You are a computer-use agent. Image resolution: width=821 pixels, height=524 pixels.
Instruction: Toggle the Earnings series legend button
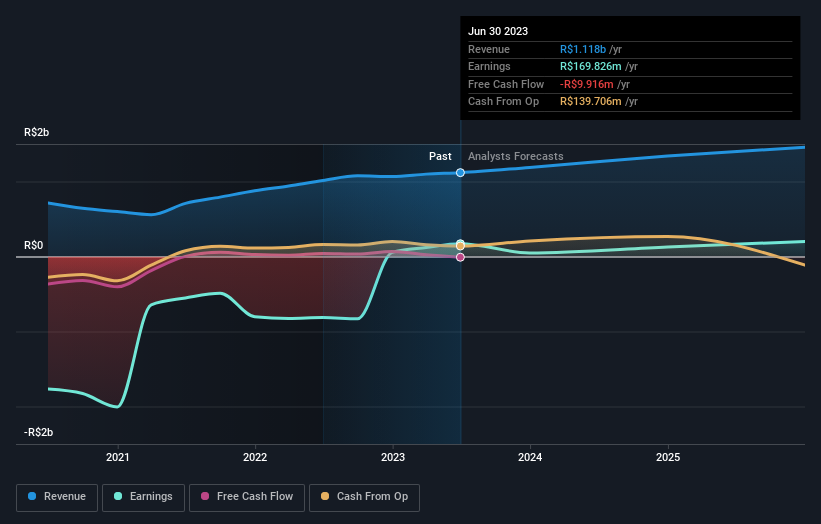click(x=143, y=497)
